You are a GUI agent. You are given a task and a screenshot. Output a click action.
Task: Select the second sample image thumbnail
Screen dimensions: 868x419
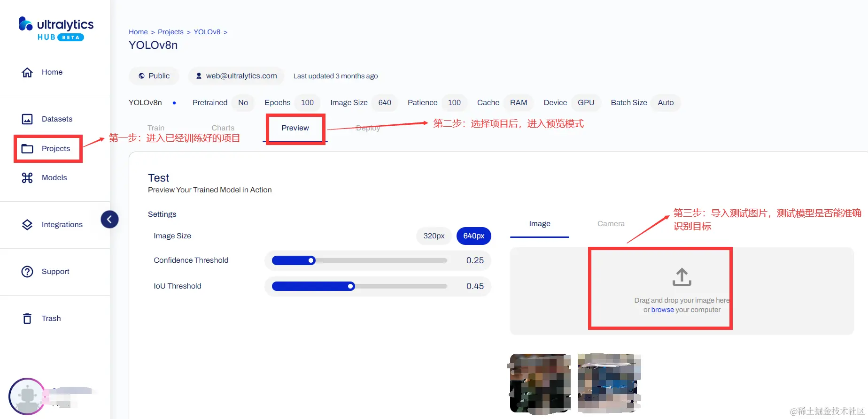point(609,383)
